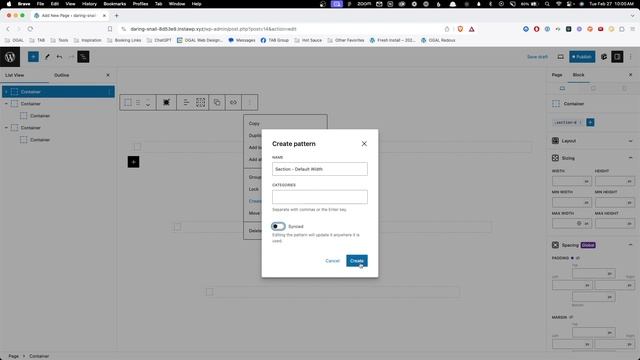Click the Publish button
640x360 pixels.
(x=582, y=57)
